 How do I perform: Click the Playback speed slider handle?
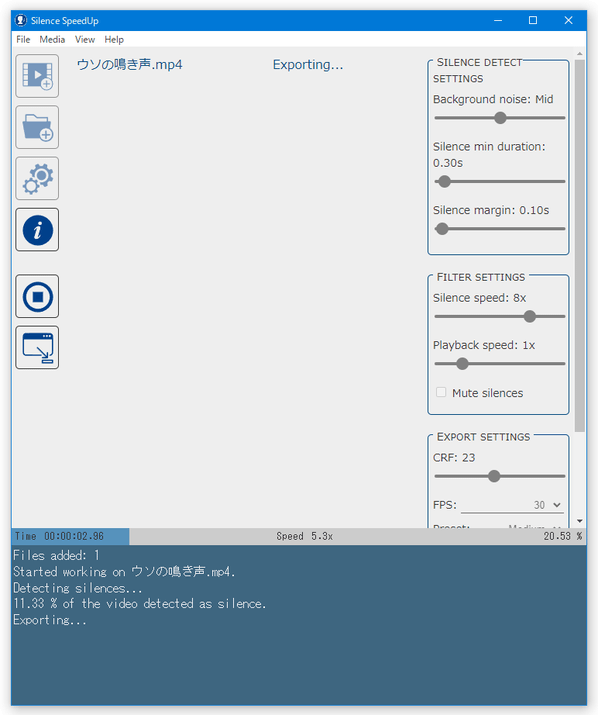click(463, 364)
